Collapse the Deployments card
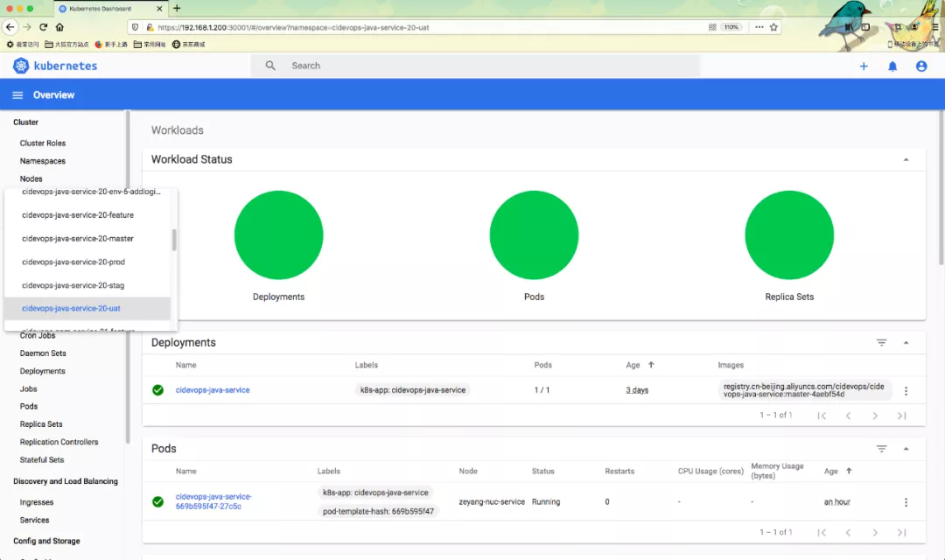 click(x=906, y=343)
